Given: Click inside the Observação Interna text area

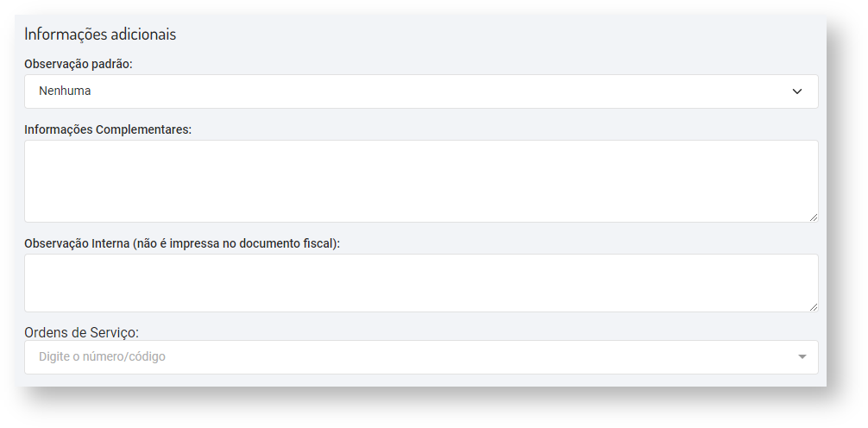Looking at the screenshot, I should pyautogui.click(x=421, y=283).
